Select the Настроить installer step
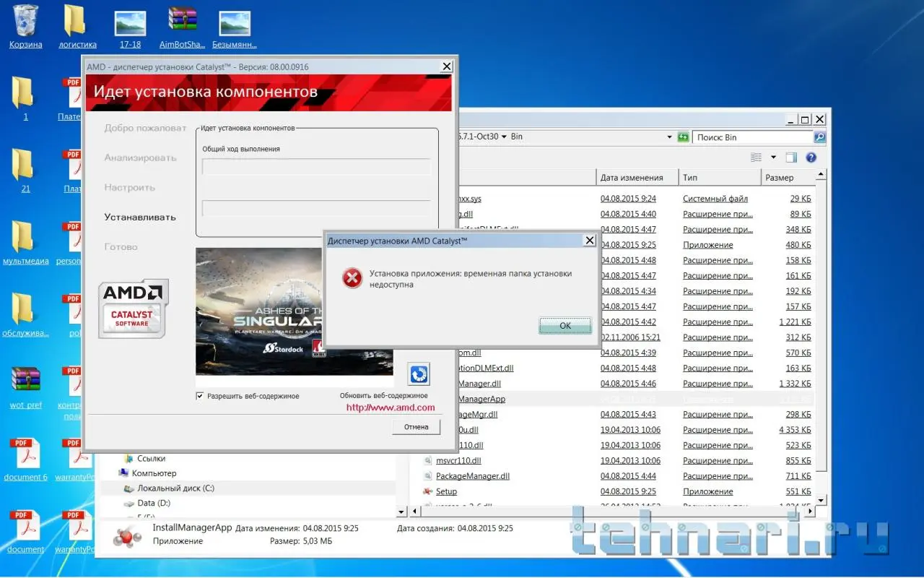Screen dimensions: 924x578 coord(130,187)
